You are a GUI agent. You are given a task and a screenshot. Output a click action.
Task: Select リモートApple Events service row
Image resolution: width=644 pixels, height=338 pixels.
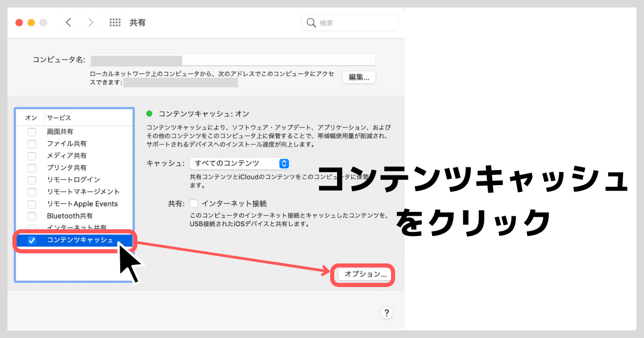[x=82, y=204]
